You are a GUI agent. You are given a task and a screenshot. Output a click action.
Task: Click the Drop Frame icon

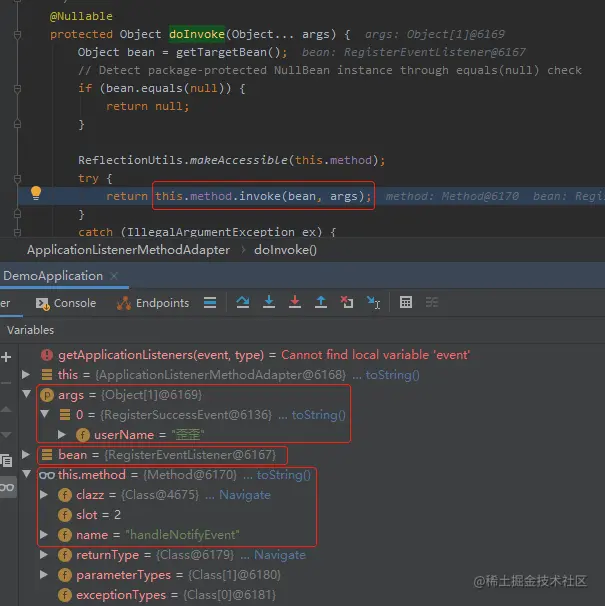pos(347,302)
